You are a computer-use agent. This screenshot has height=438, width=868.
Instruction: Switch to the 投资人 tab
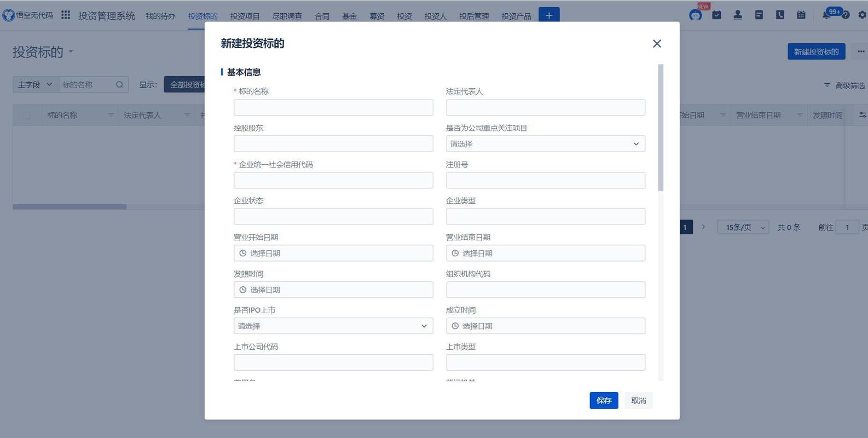[x=436, y=16]
